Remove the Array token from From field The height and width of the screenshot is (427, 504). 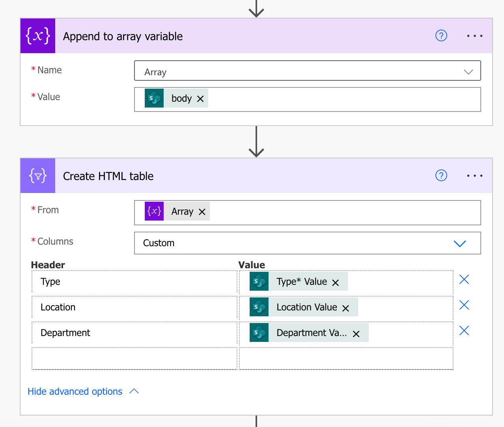202,212
